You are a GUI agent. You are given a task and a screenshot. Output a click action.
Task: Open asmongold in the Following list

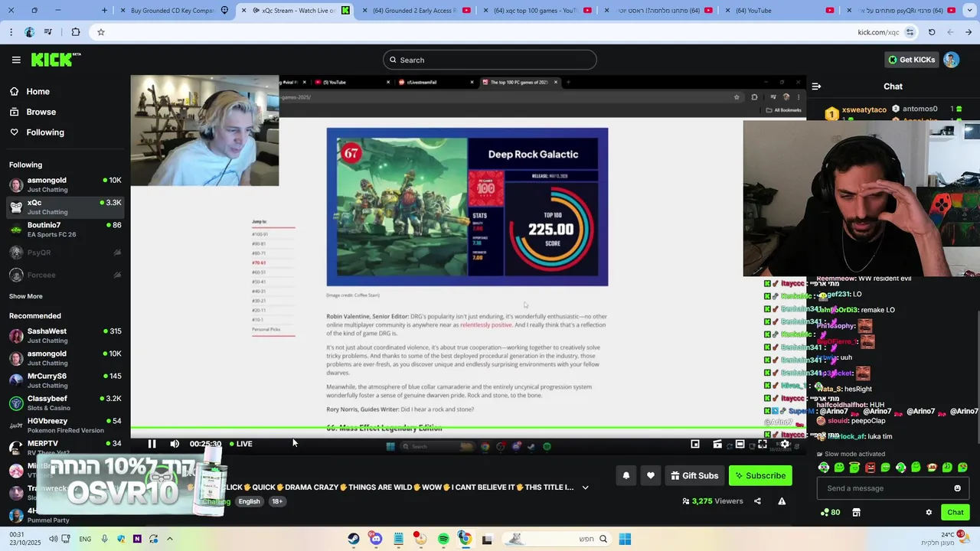65,184
